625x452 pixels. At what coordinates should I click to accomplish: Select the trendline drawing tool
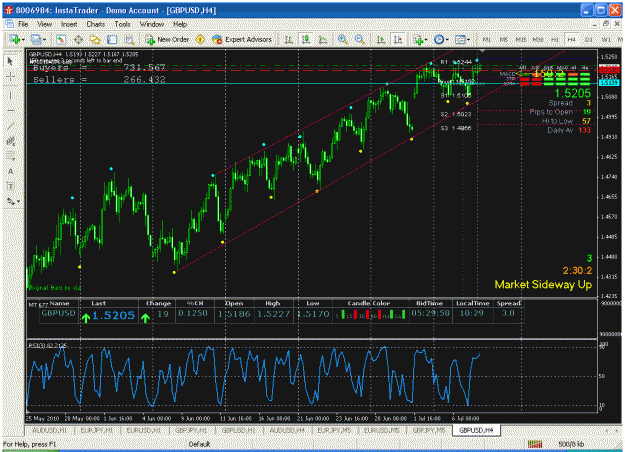point(10,126)
